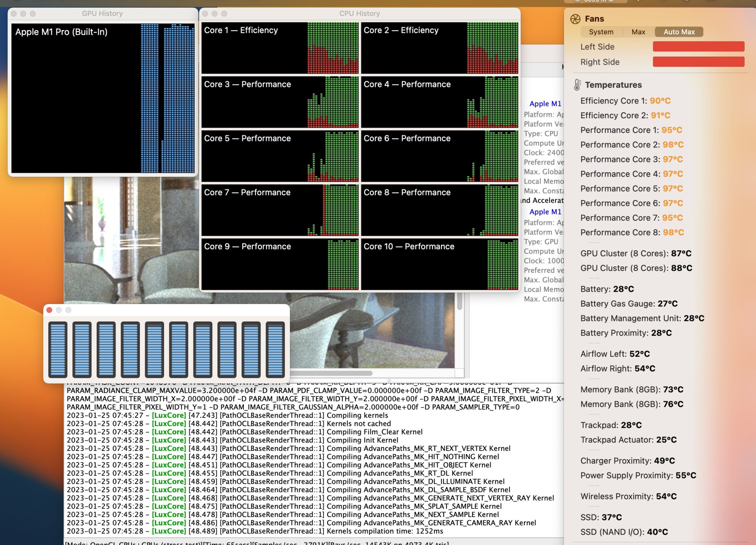This screenshot has width=756, height=545.
Task: Click the horizontal scrollbar below render
Action: 333,373
